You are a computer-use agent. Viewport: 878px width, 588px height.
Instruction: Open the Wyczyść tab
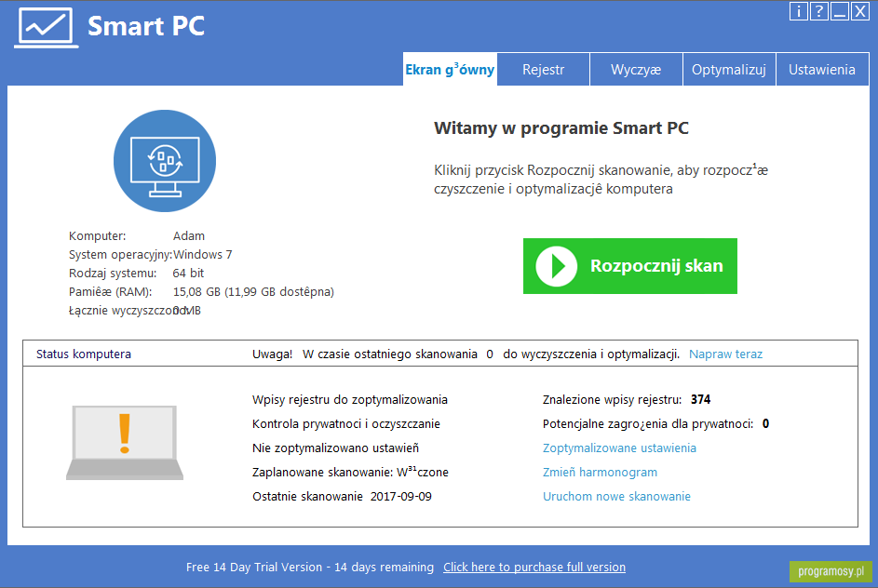(636, 70)
